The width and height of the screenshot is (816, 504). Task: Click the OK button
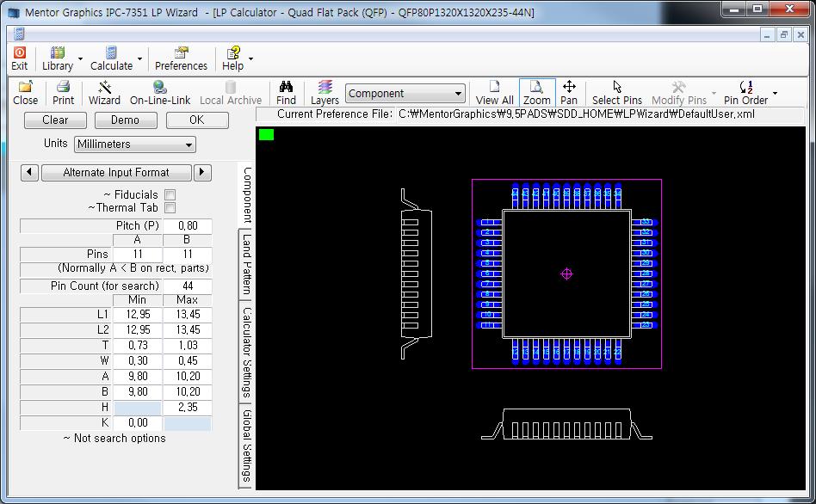[x=197, y=120]
